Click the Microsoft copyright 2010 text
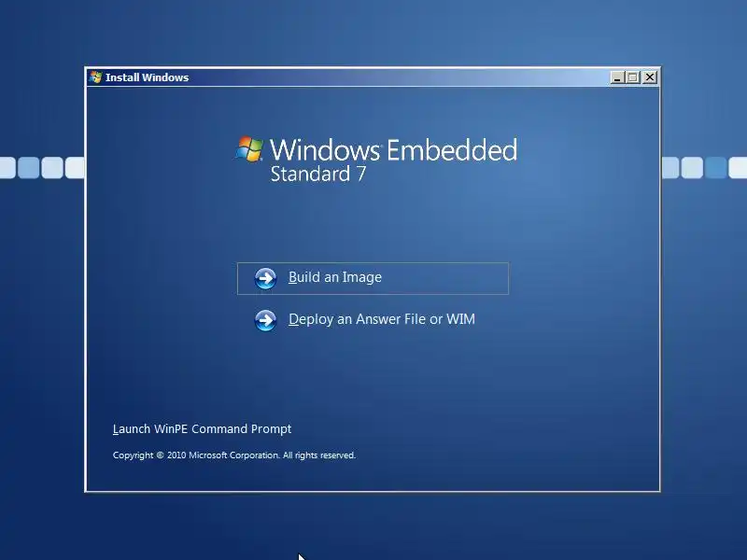 coord(234,455)
